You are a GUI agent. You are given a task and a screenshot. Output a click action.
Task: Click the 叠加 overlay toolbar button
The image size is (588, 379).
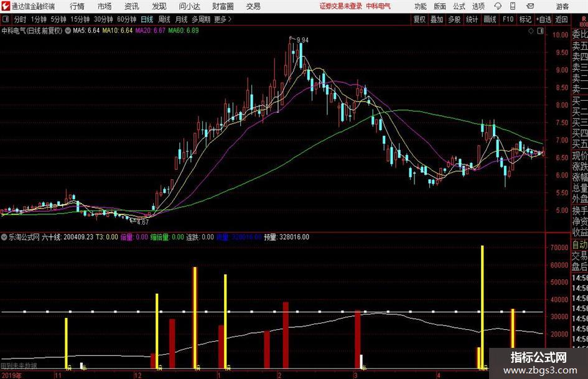(437, 19)
